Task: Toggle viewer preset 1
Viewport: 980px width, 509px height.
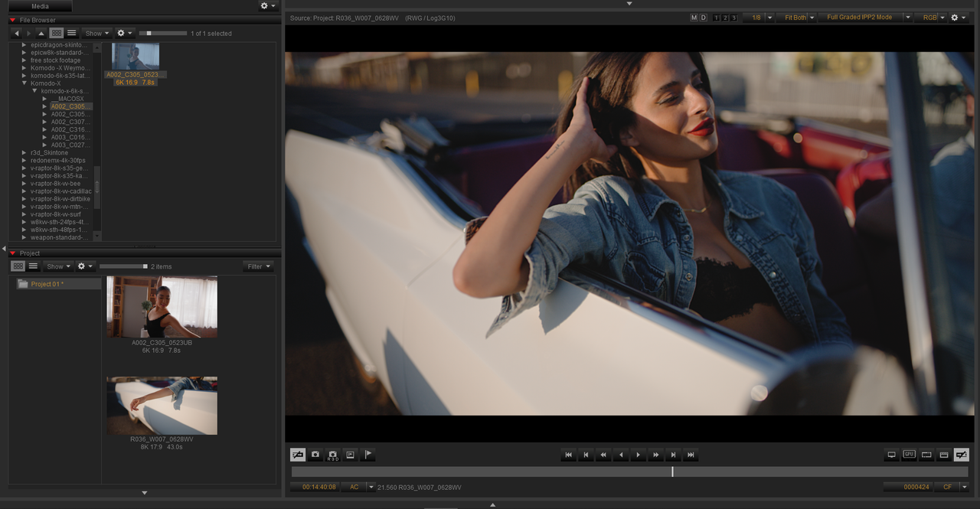Action: [x=717, y=18]
